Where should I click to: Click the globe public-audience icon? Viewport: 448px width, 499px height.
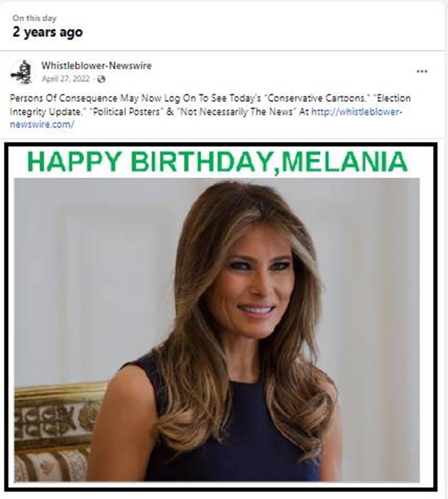click(101, 79)
